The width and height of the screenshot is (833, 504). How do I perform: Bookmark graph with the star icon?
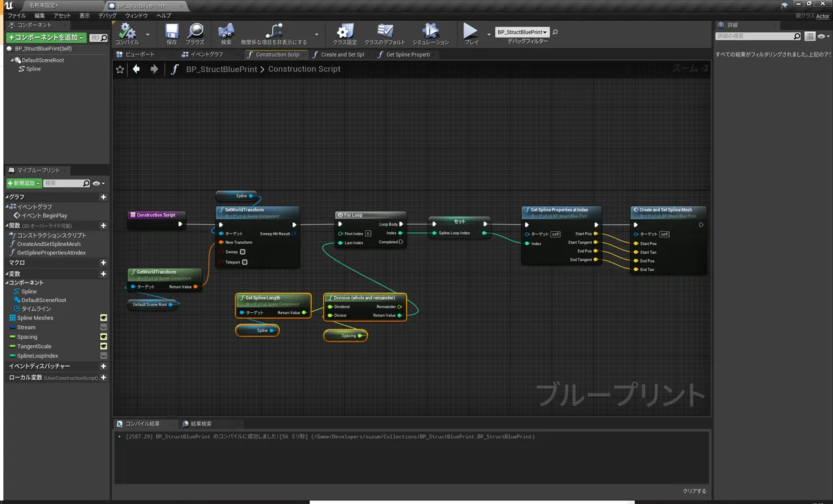[120, 69]
